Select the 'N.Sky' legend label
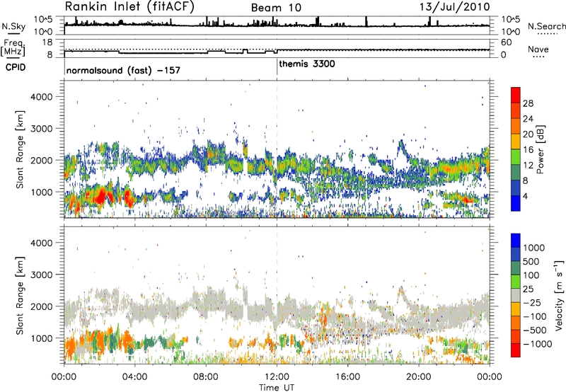This screenshot has width=566, height=392. tap(13, 26)
